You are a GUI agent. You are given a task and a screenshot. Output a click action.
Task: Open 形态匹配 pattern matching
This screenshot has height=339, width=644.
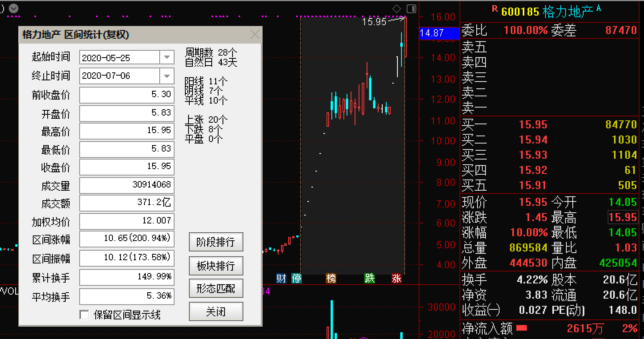click(x=216, y=288)
